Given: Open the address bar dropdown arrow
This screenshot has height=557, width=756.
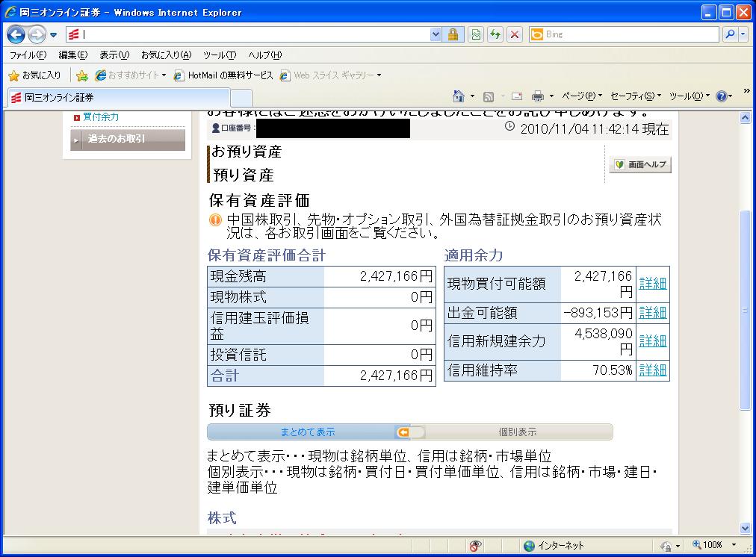Looking at the screenshot, I should [436, 34].
